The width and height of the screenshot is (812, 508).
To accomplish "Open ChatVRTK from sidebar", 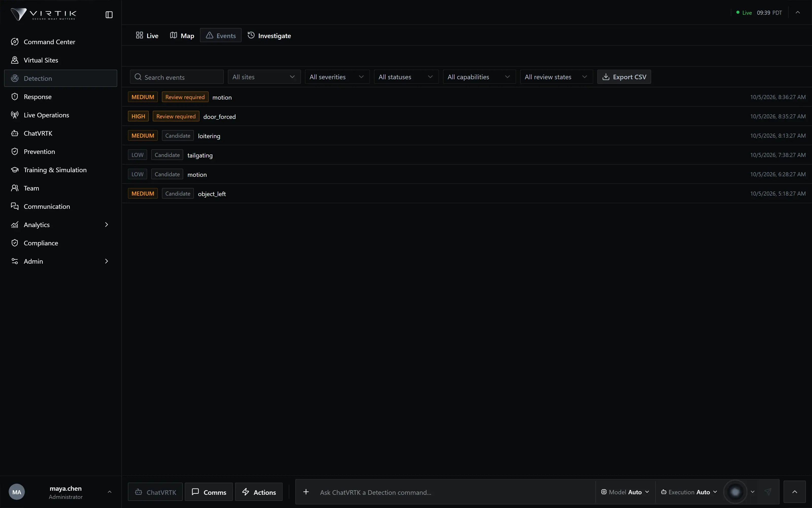I will click(60, 133).
